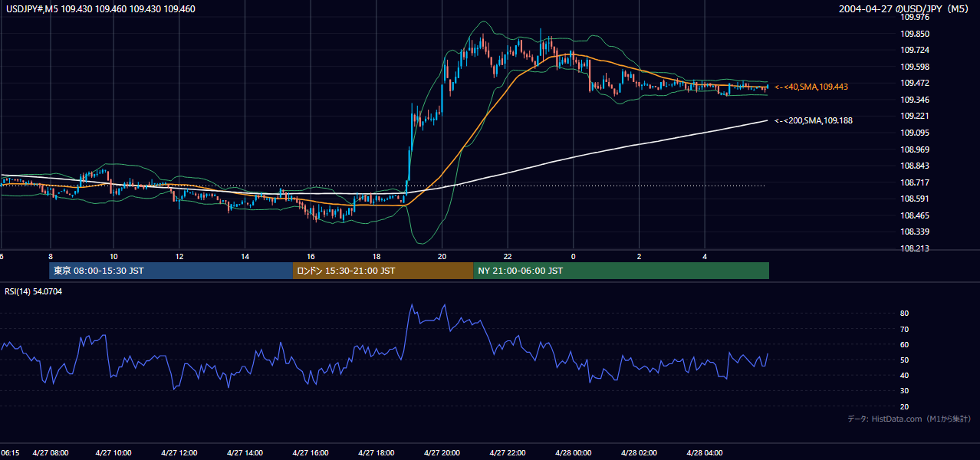Click price axis value 109.472
Viewport: 980px width, 460px height.
click(915, 83)
